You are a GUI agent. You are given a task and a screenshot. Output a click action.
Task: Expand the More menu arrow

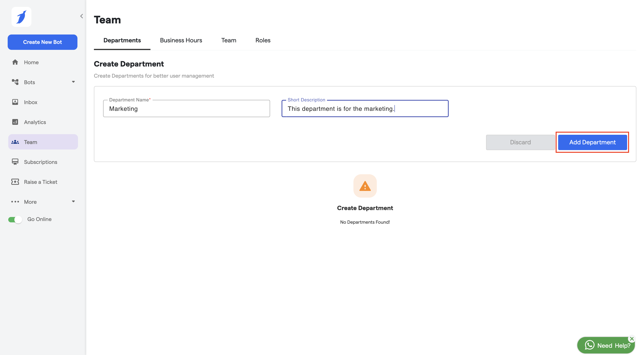[73, 201]
